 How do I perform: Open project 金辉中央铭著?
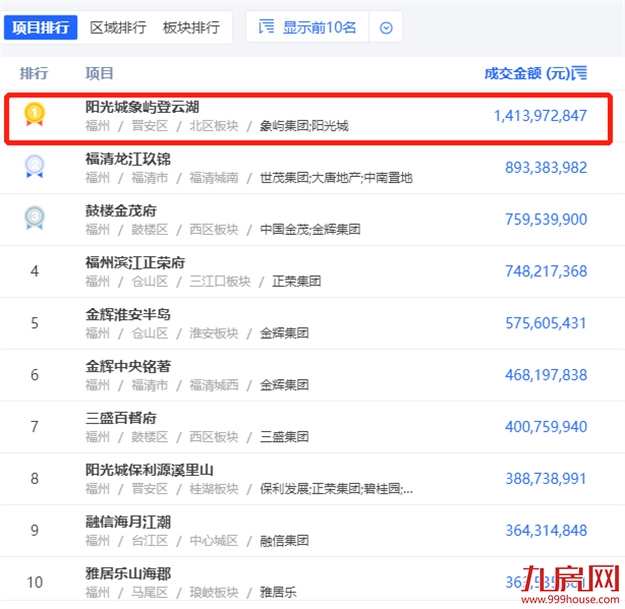[x=128, y=366]
